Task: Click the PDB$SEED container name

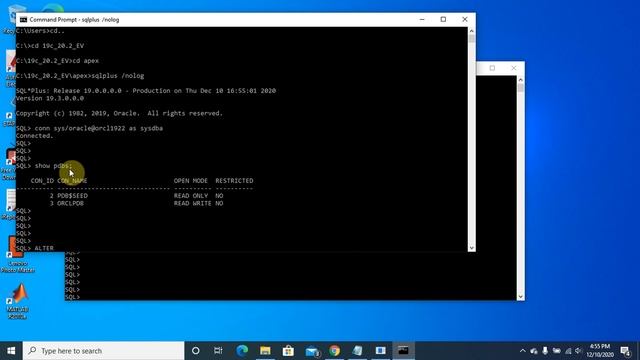Action: tap(72, 196)
